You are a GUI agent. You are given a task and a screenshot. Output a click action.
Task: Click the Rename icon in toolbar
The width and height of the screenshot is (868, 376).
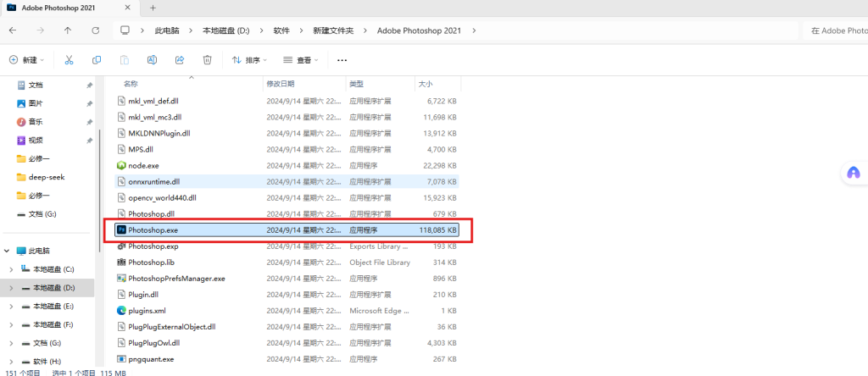click(152, 60)
